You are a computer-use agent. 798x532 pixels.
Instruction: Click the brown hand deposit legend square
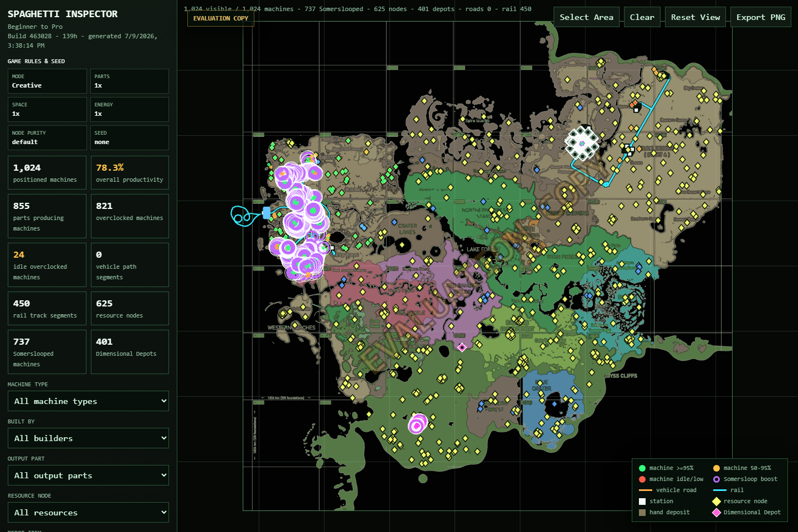coord(642,513)
